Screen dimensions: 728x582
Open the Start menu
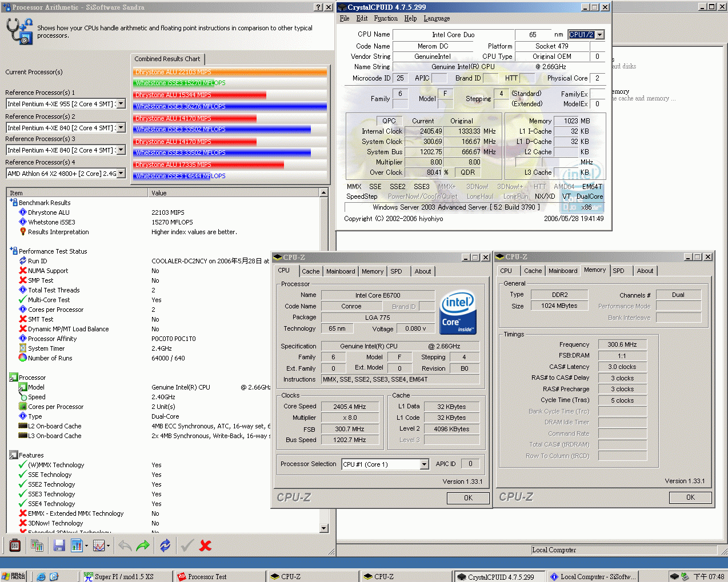(14, 576)
